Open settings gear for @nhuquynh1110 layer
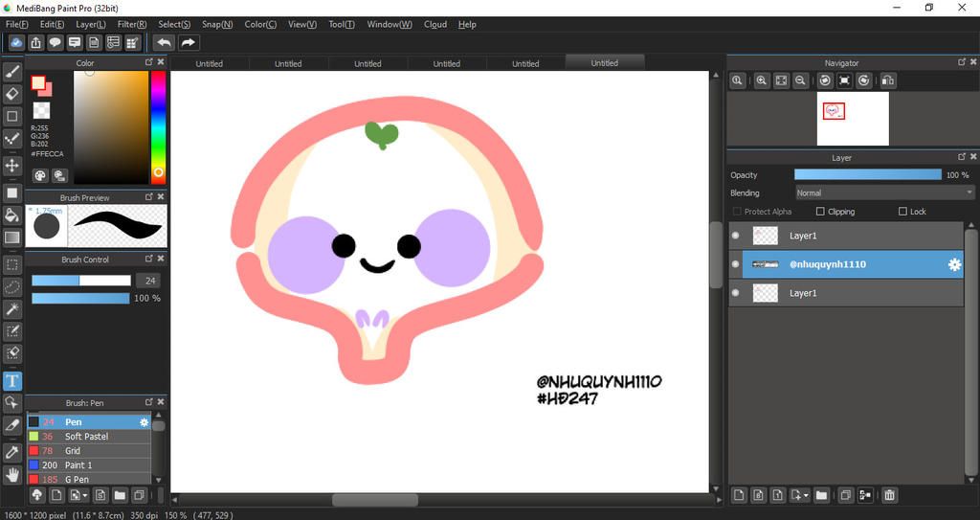Image resolution: width=980 pixels, height=520 pixels. [x=953, y=264]
